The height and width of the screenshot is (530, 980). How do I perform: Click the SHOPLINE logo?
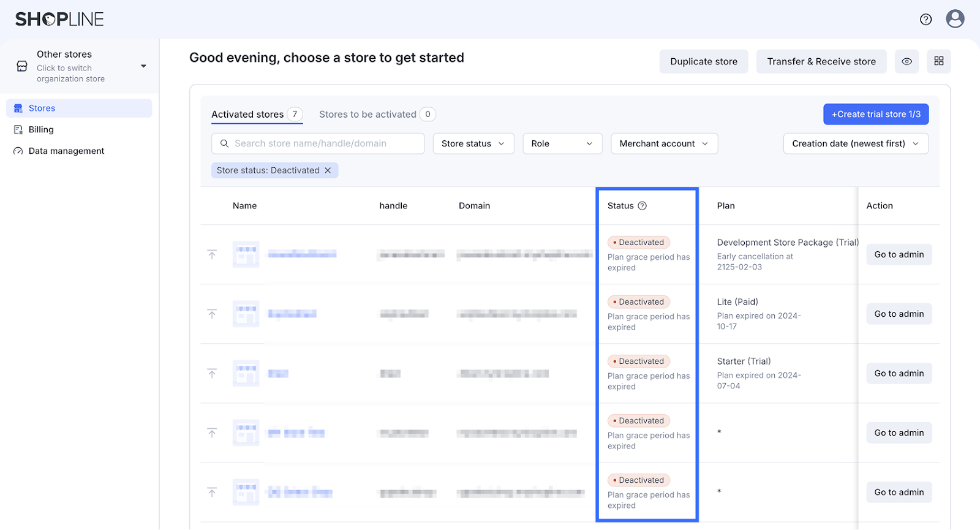click(59, 20)
